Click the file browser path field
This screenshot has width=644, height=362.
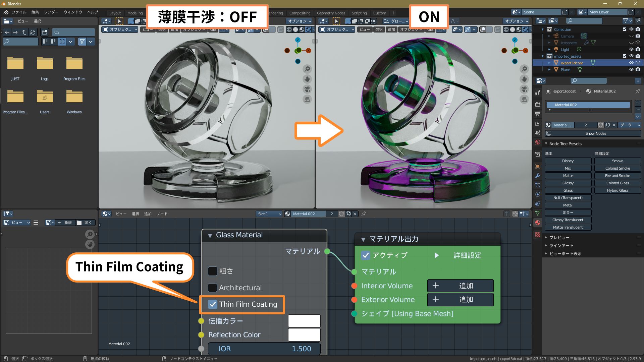point(73,32)
